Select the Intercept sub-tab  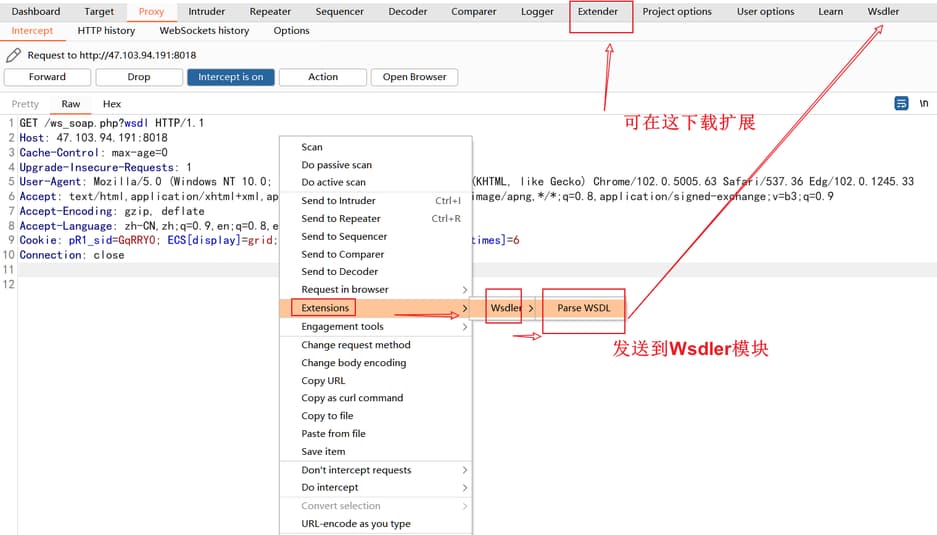point(32,30)
